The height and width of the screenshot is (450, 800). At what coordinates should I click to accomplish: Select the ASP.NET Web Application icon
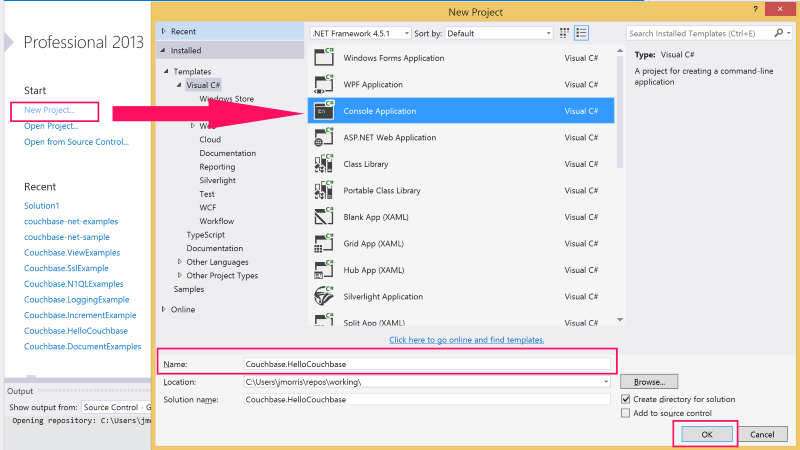click(324, 137)
